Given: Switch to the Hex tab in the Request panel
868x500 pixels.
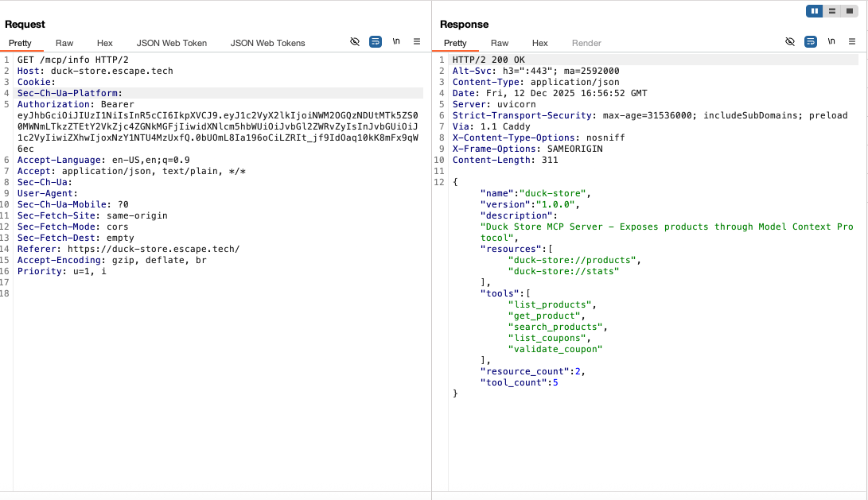Looking at the screenshot, I should click(104, 43).
